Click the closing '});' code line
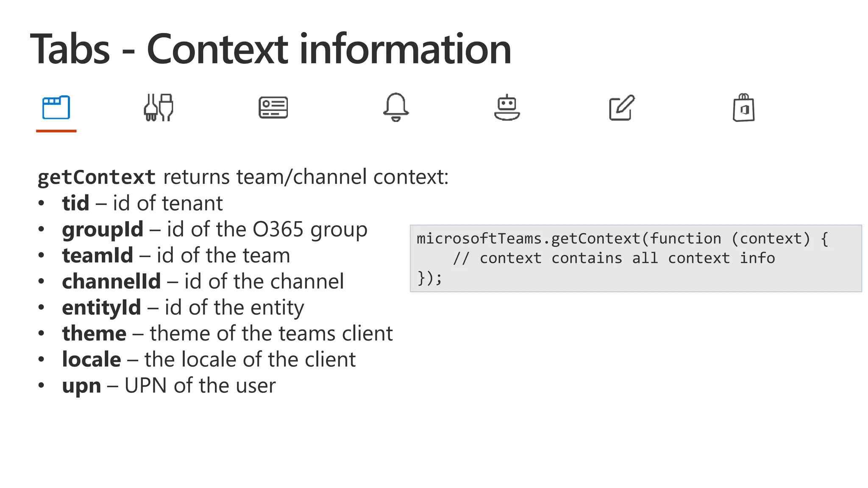The width and height of the screenshot is (868, 488). (429, 278)
